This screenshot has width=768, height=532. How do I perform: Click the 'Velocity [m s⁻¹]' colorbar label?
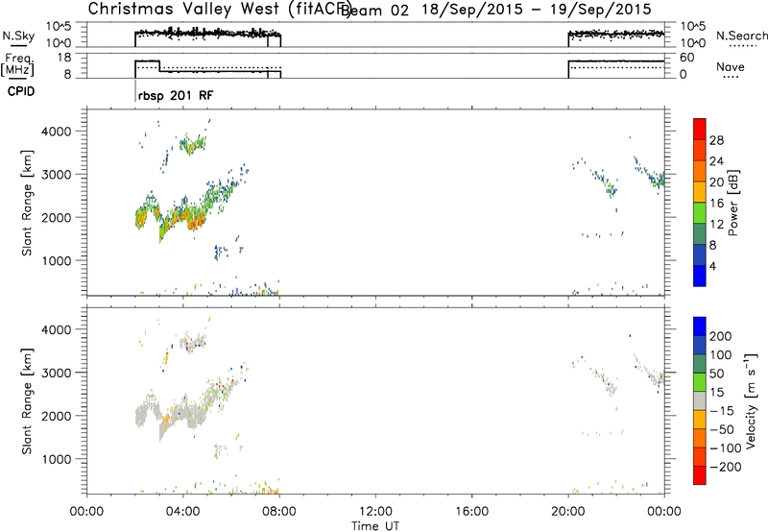click(x=751, y=400)
